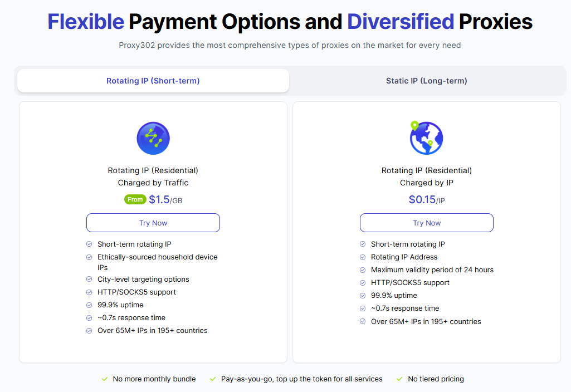The image size is (571, 392).
Task: Switch to Static IP (Long-term) tab
Action: click(426, 81)
